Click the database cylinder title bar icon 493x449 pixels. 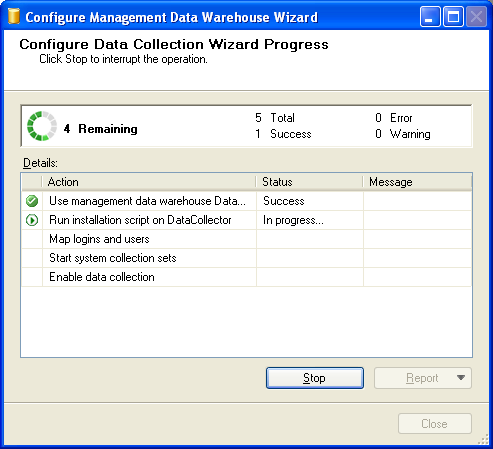click(x=14, y=16)
